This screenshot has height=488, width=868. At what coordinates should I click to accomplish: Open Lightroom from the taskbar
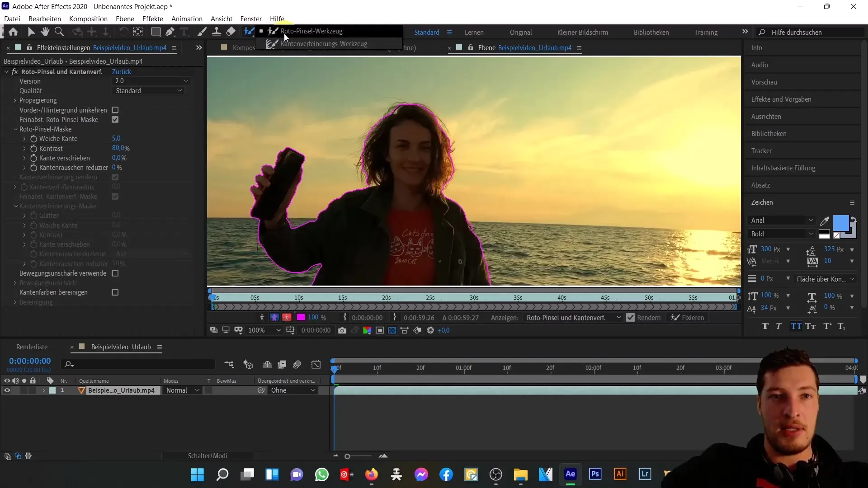(x=645, y=474)
